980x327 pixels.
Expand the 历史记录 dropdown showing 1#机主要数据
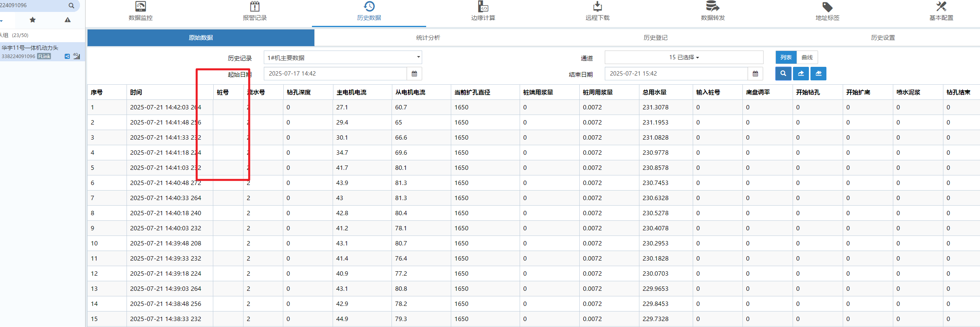coord(342,58)
